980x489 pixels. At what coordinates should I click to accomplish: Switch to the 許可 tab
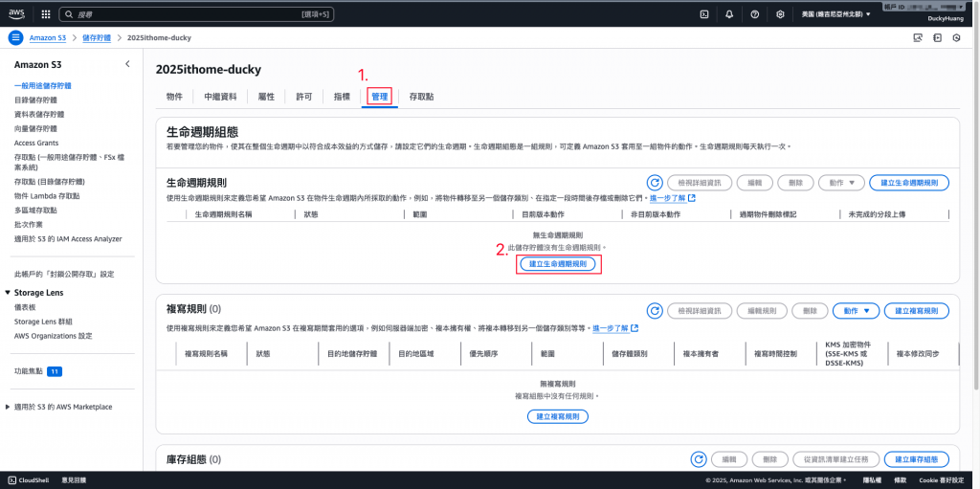coord(304,97)
